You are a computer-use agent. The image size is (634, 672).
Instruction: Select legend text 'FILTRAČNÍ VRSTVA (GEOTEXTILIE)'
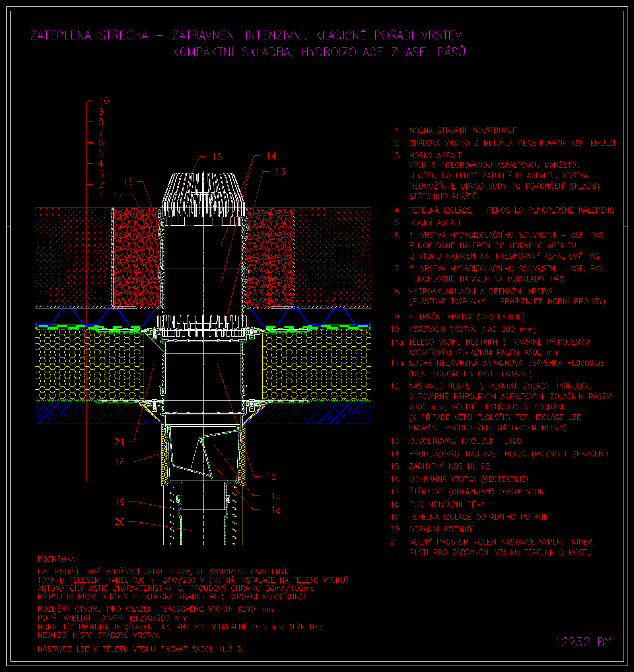coord(467,317)
